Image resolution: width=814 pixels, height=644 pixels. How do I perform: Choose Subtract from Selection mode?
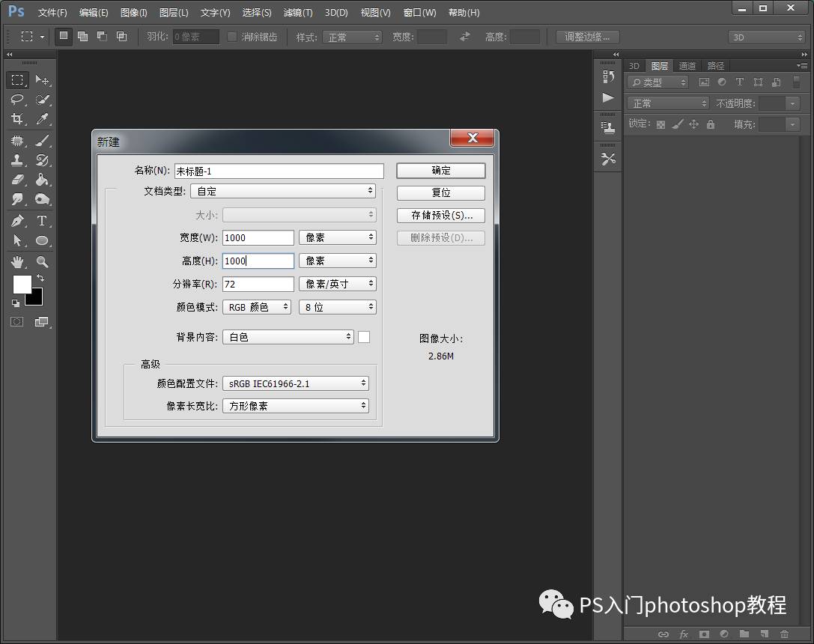[103, 37]
